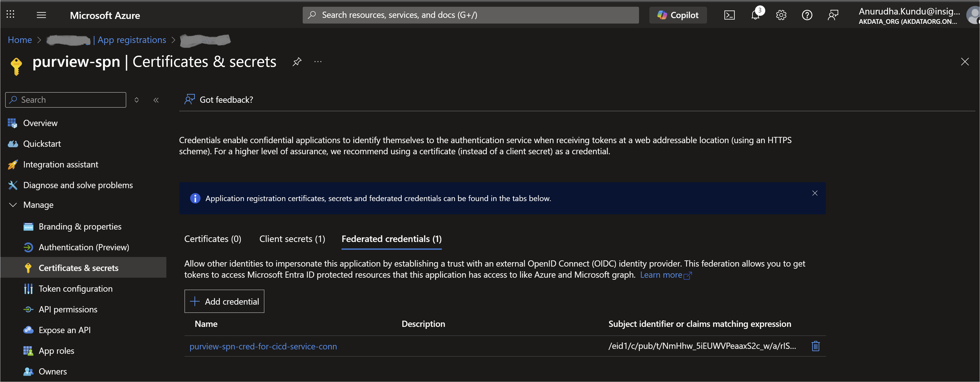
Task: Click the Overview grid icon in sidebar
Action: click(x=12, y=123)
